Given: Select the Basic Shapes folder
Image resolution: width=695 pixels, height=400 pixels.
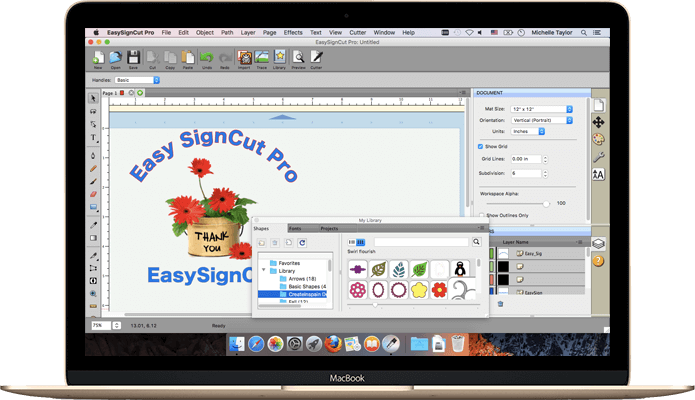Looking at the screenshot, I should click(303, 286).
